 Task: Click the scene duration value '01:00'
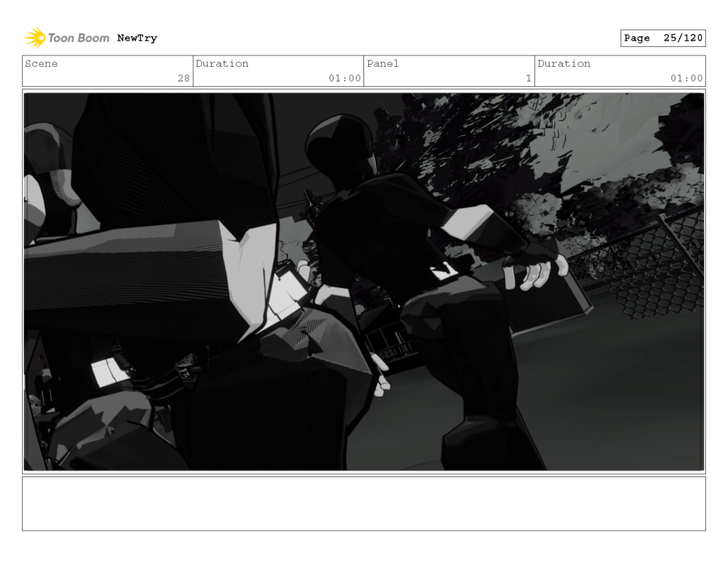(x=346, y=79)
